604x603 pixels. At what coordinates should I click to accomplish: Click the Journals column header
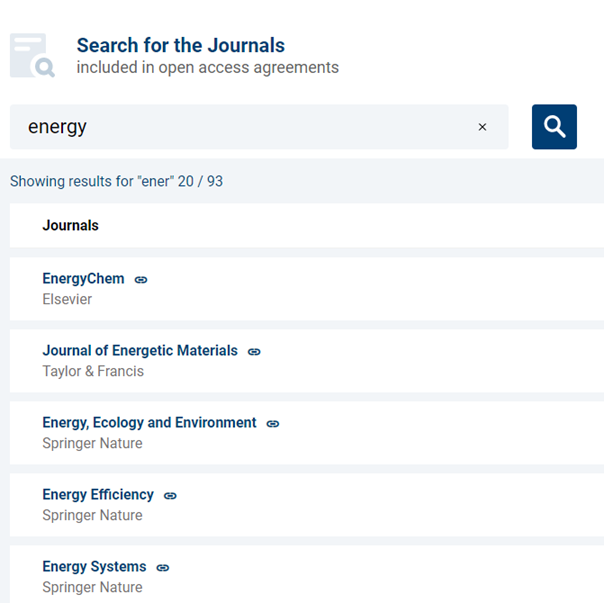pyautogui.click(x=70, y=226)
